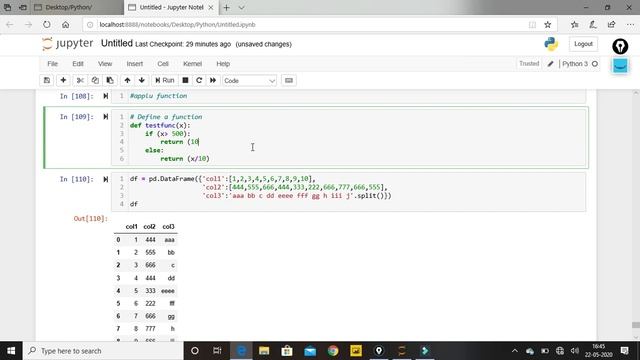Open the reading view book icon
640x360 pixels.
pyautogui.click(x=532, y=24)
